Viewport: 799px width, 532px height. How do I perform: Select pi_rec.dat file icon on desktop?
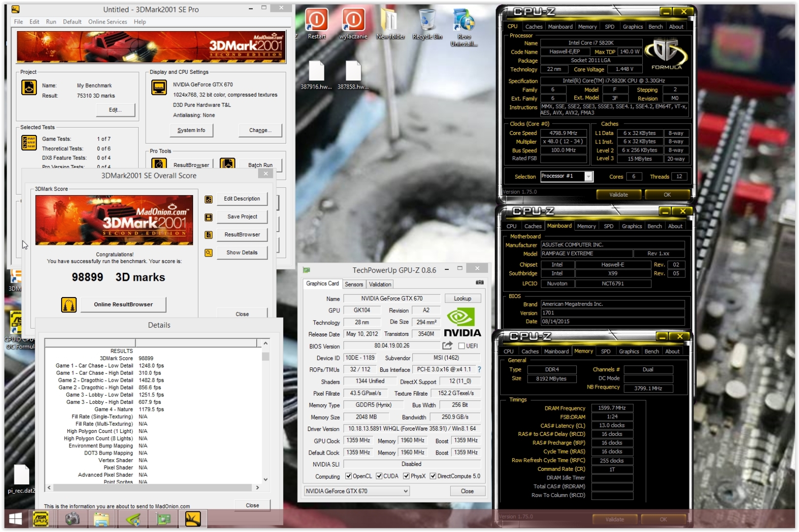(x=21, y=479)
